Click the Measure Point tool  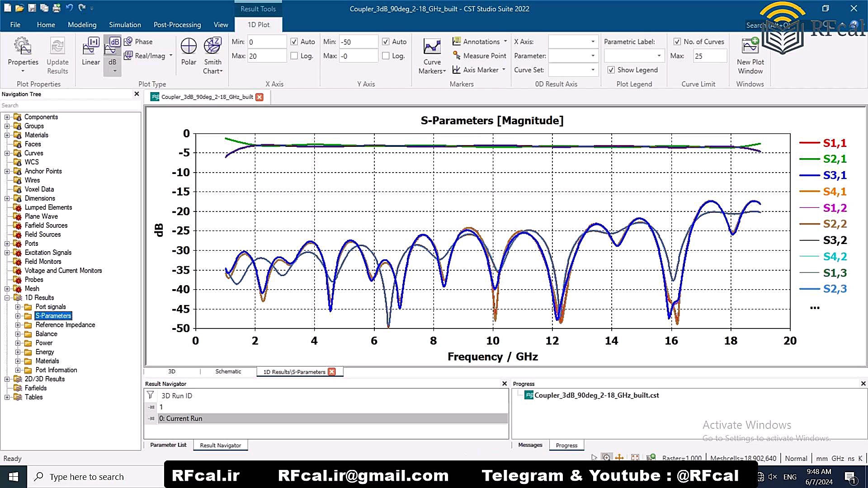[480, 56]
